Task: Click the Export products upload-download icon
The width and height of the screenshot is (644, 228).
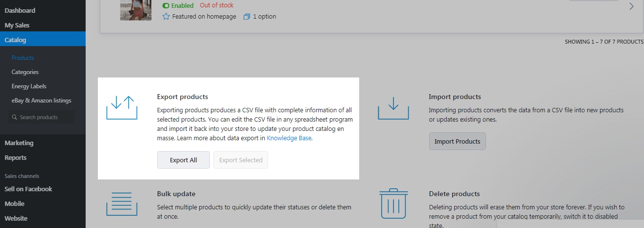Action: (122, 108)
